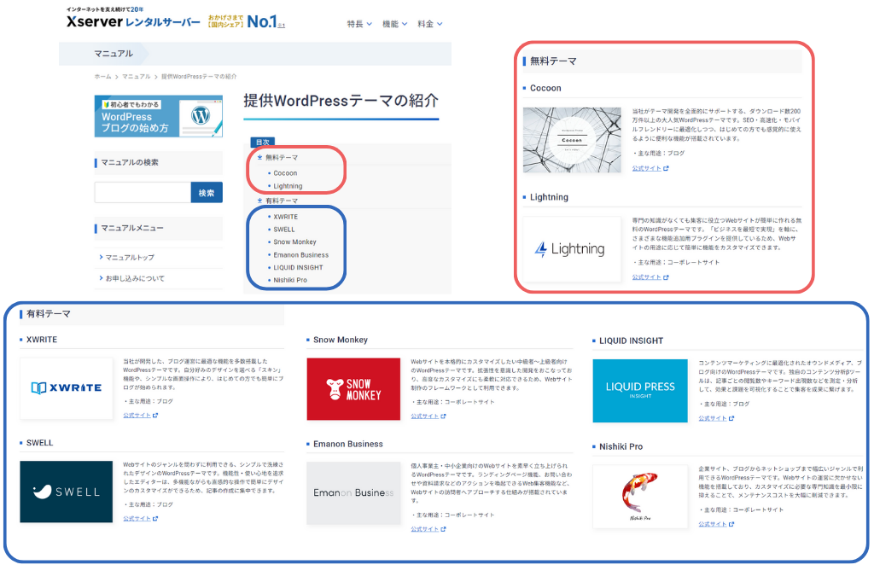
Task: Jump to LIQUID INSIGHT in table of contents
Action: (298, 267)
